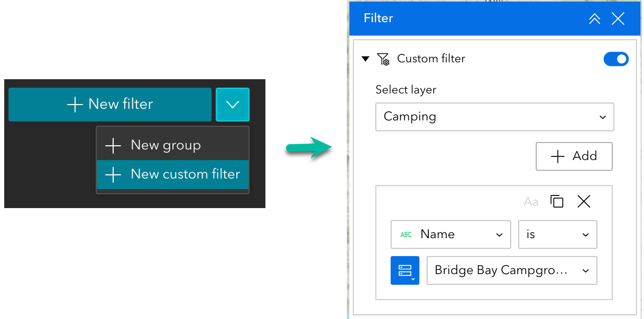644x319 pixels.
Task: Add a new clause with the Add button
Action: click(x=574, y=156)
